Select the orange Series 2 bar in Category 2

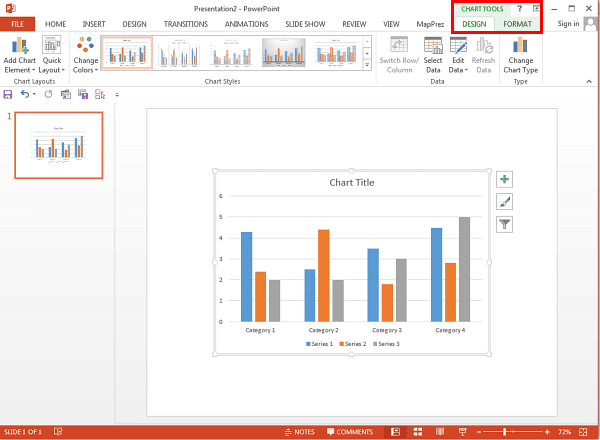pyautogui.click(x=323, y=275)
